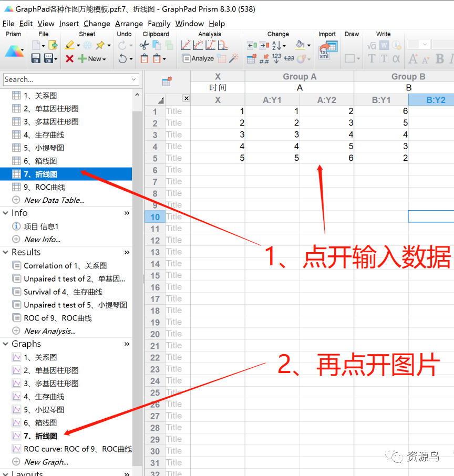
Task: Open the Insert menu
Action: pos(69,24)
